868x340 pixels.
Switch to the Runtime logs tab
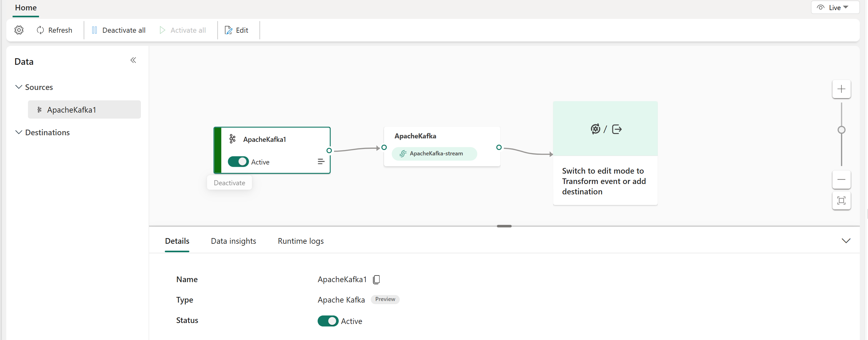coord(301,241)
